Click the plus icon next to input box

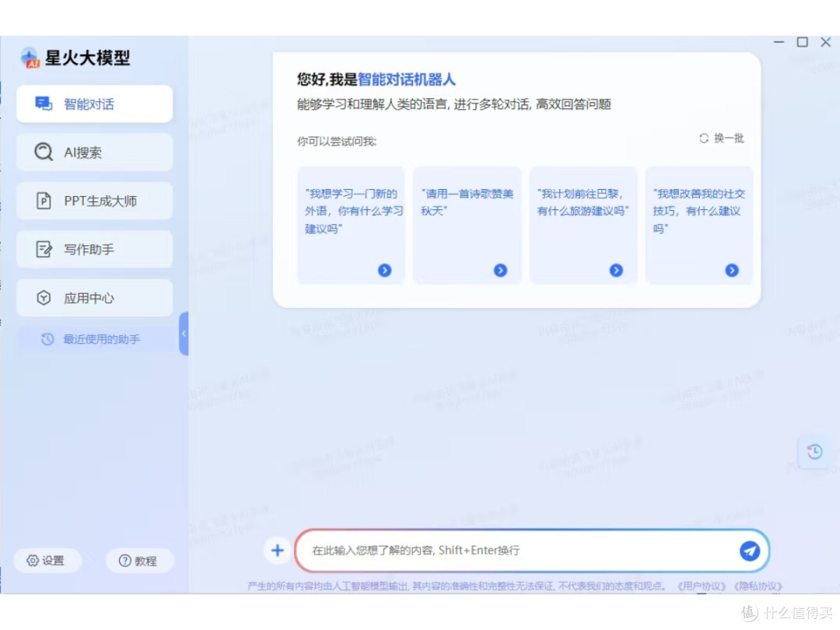[x=278, y=550]
